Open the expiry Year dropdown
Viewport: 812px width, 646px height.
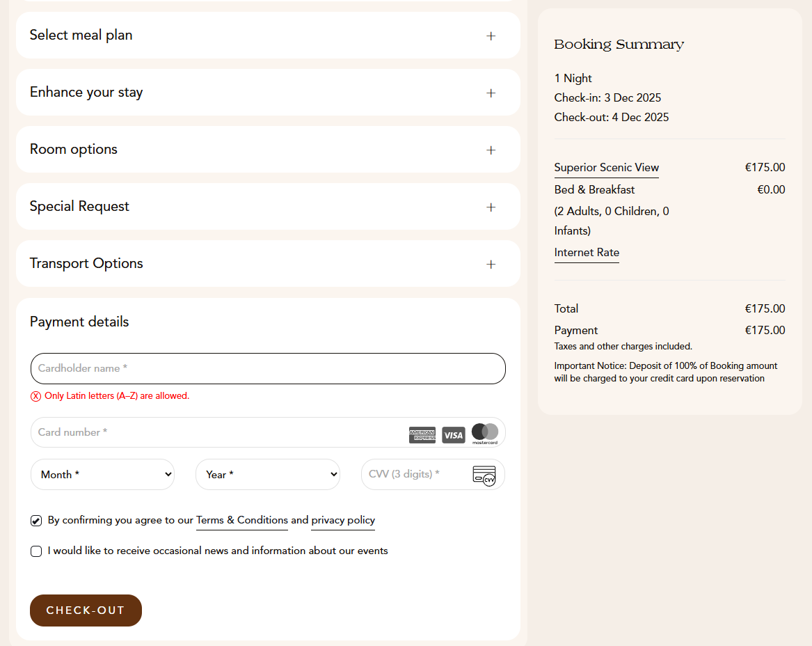[x=267, y=474]
